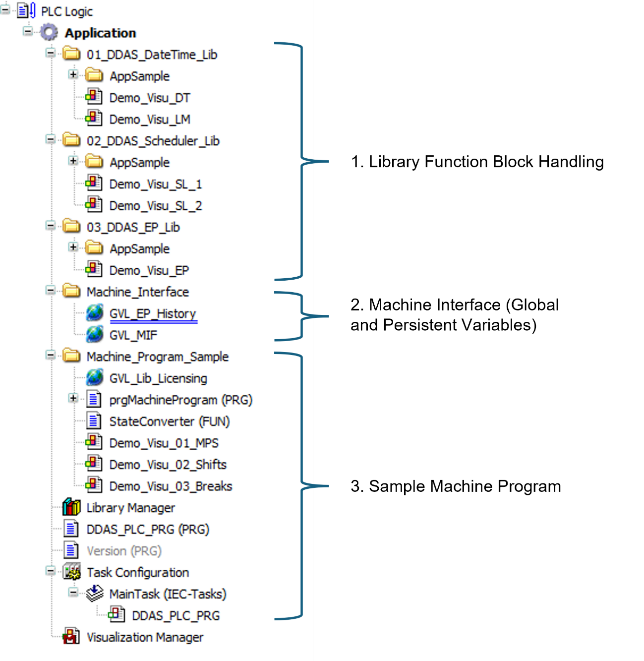
Task: Select the Task Configuration label
Action: pos(138,572)
